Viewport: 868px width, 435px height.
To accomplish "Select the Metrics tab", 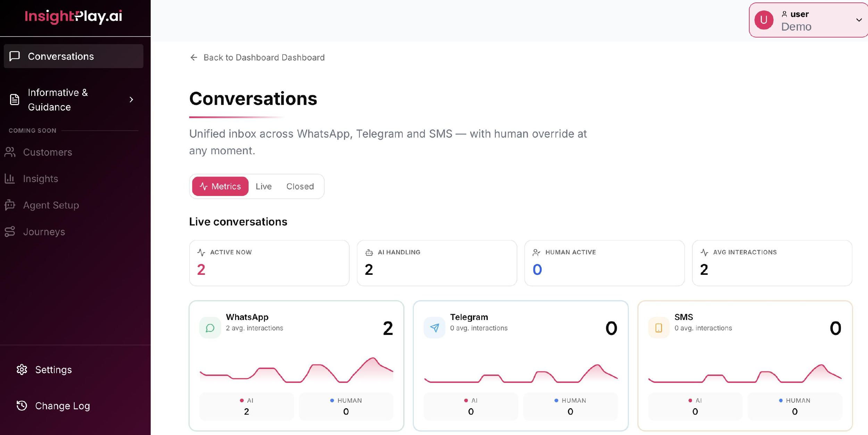I will (x=220, y=187).
